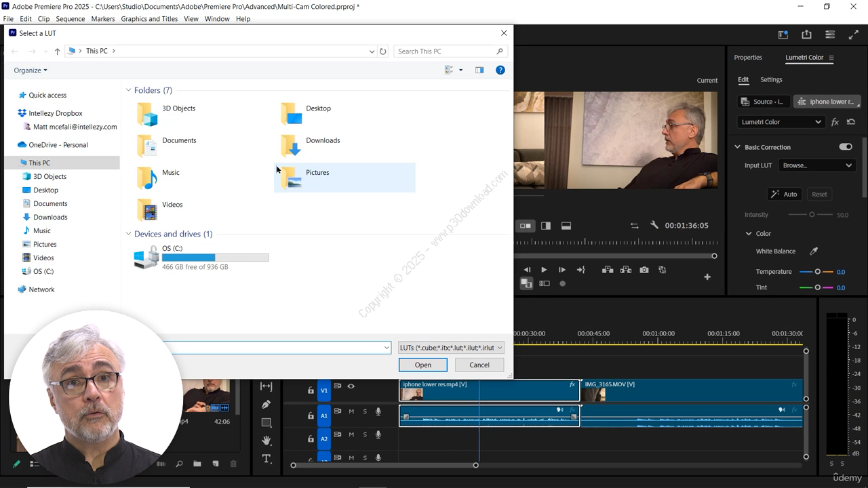868x488 pixels.
Task: Select the Type tool
Action: (x=266, y=459)
